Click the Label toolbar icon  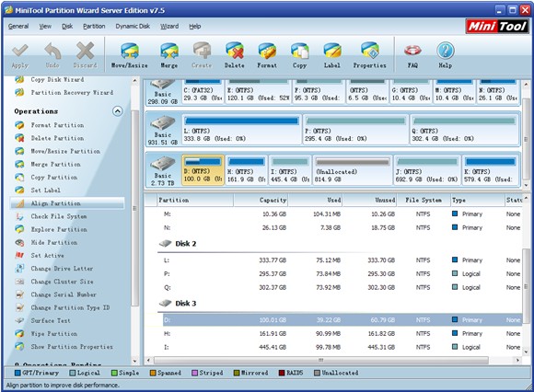point(332,55)
